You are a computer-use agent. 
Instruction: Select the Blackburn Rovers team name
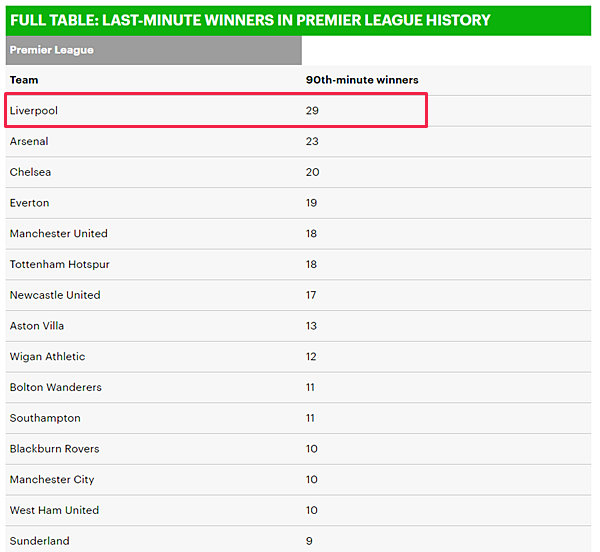[54, 449]
